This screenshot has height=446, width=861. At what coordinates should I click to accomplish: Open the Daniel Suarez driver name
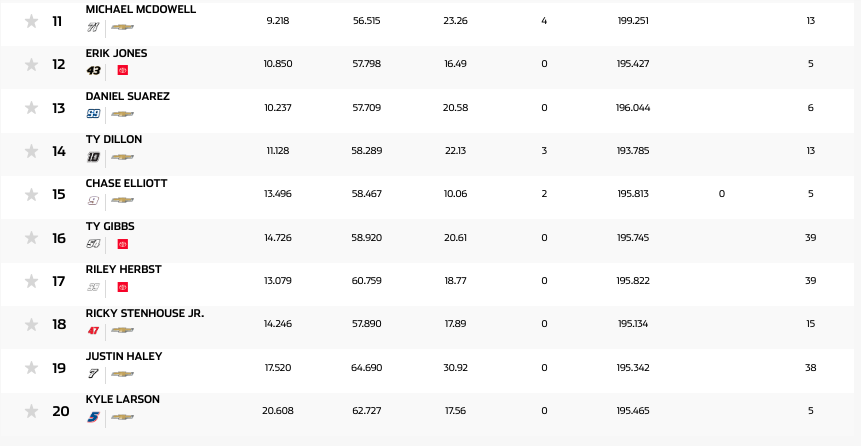pyautogui.click(x=127, y=96)
